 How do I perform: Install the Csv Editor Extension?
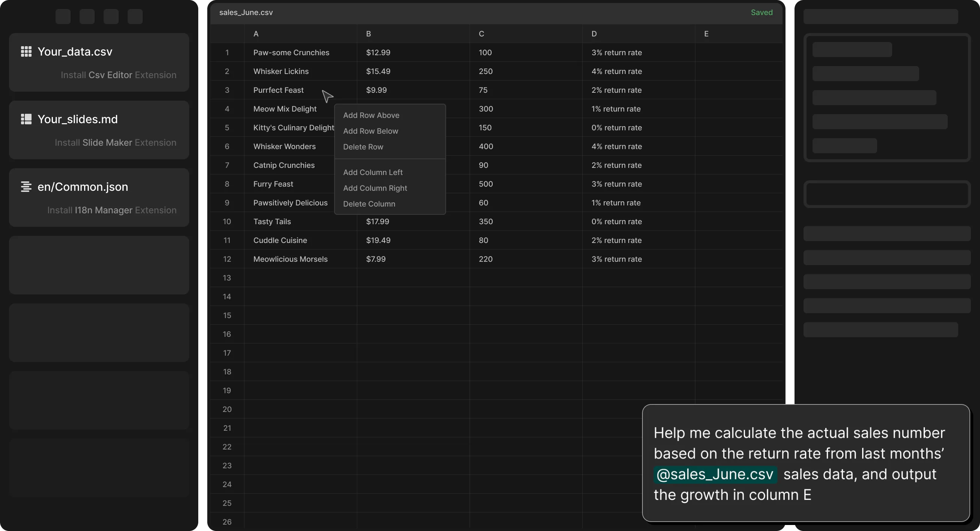click(118, 75)
